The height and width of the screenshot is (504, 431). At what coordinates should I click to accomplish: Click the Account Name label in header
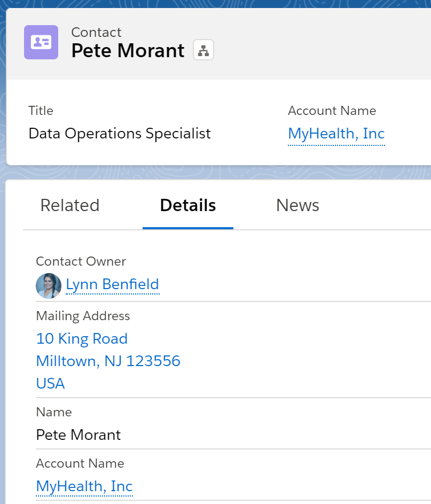click(x=332, y=111)
